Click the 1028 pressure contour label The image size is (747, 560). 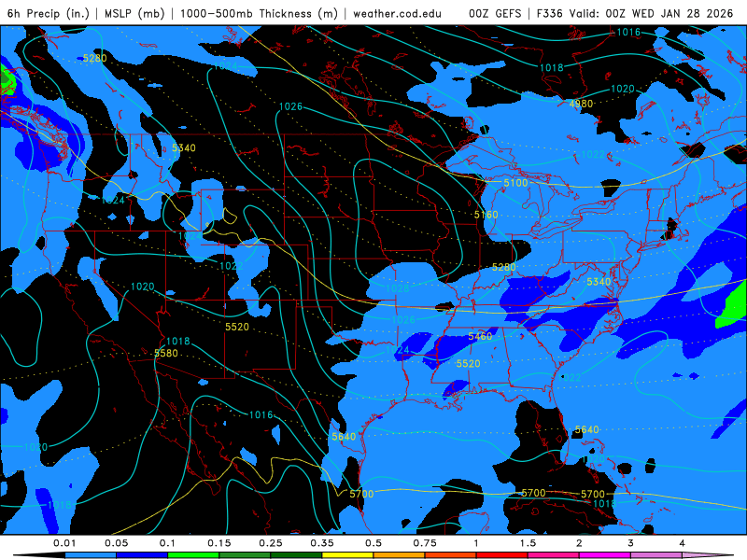click(x=398, y=288)
